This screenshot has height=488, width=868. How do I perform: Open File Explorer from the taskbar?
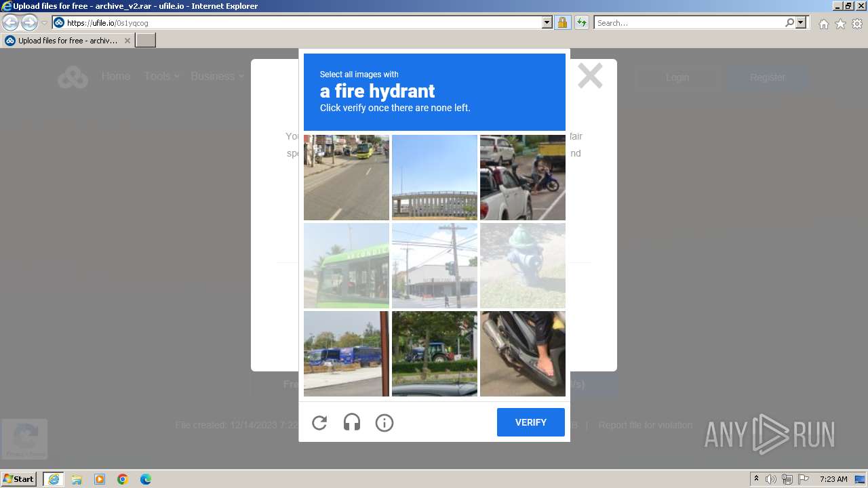pos(77,479)
